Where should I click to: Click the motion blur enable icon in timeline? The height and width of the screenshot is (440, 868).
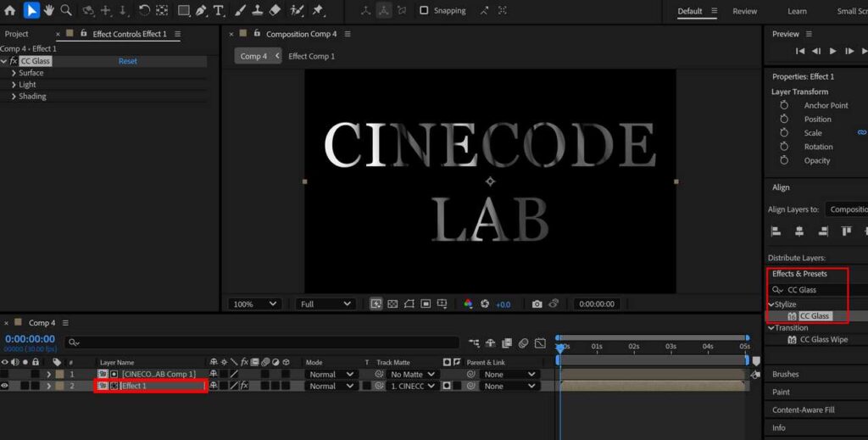[523, 343]
